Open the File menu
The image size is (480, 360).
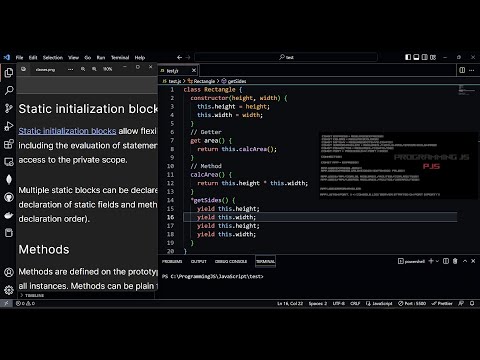19,57
